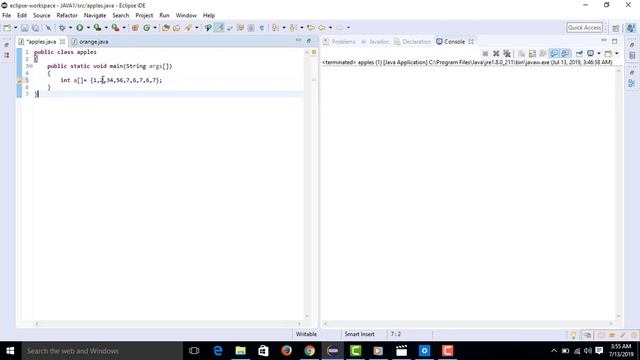Switch to the Problems tab
The height and width of the screenshot is (360, 640).
pos(340,42)
